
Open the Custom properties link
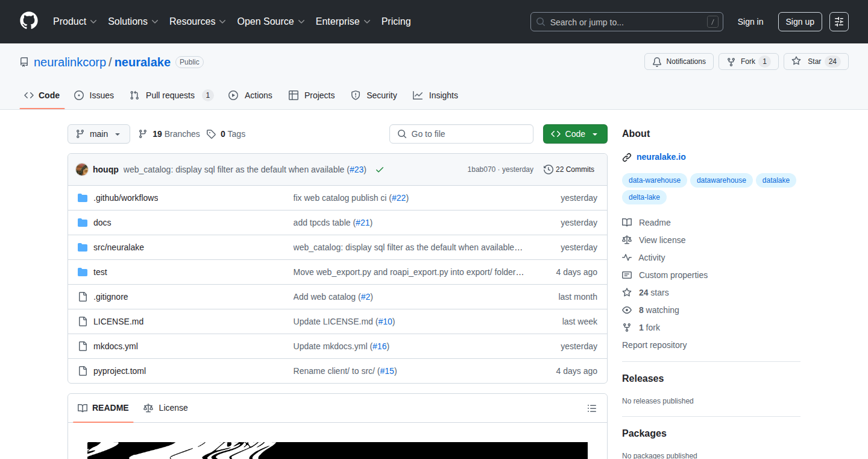(673, 275)
